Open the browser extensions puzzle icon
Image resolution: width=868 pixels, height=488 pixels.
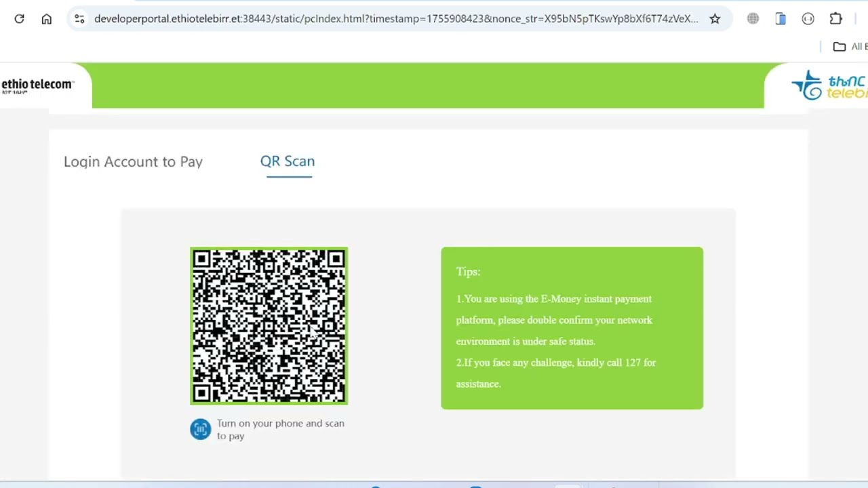tap(835, 19)
